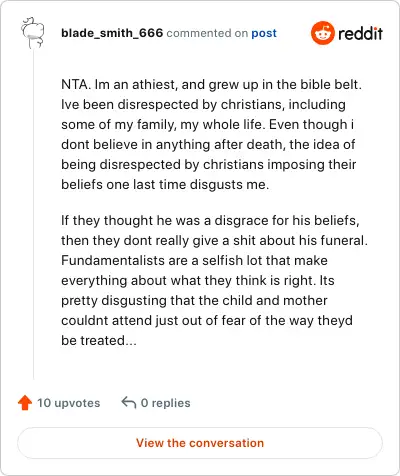Select the "0 replies" count label

click(x=166, y=403)
